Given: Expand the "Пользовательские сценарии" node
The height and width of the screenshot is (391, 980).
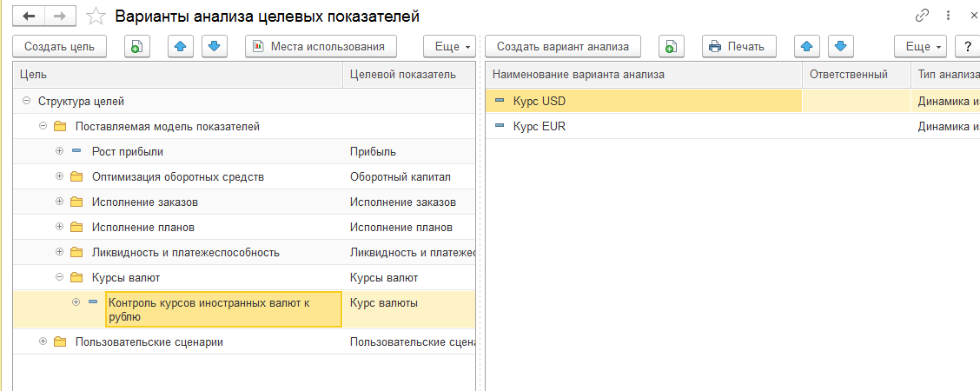Looking at the screenshot, I should coord(43,341).
